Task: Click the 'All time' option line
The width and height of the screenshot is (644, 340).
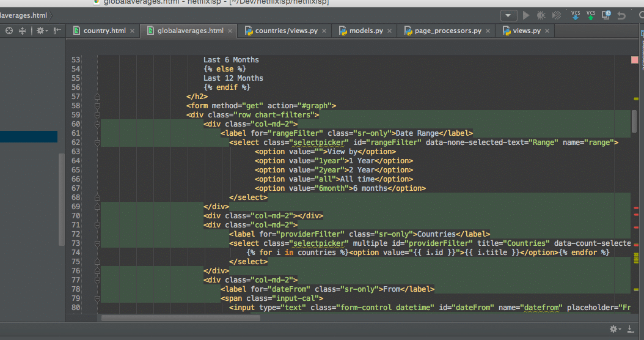Action: coord(334,179)
